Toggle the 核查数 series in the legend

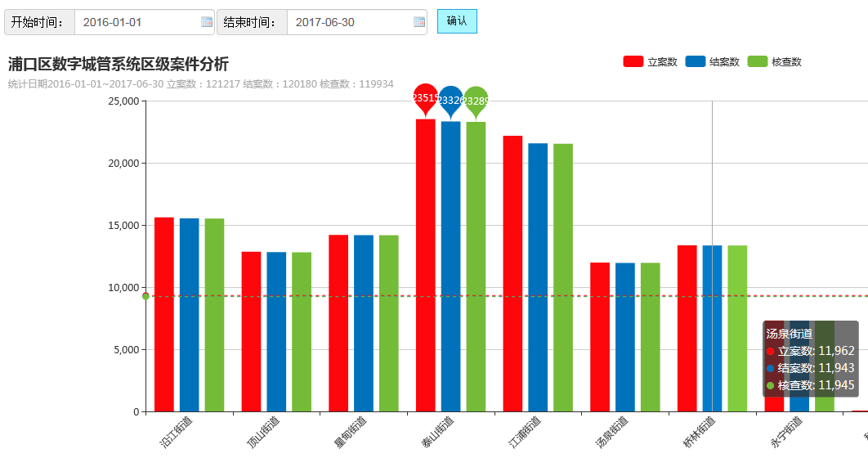tap(775, 61)
